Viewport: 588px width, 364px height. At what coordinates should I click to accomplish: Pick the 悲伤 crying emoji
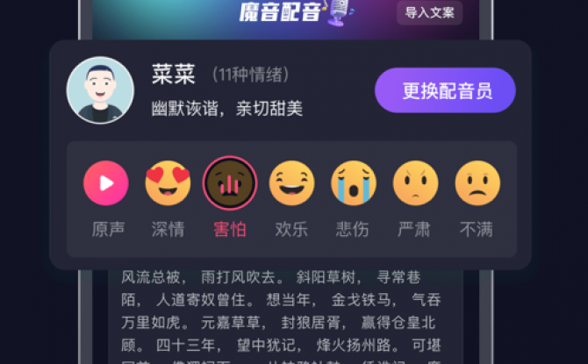point(354,183)
